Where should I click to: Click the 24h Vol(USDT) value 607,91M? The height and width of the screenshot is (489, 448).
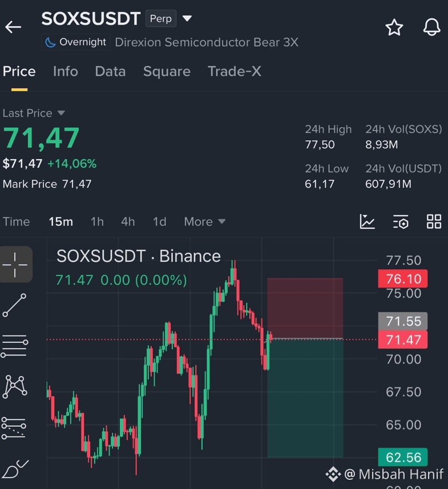click(x=388, y=184)
